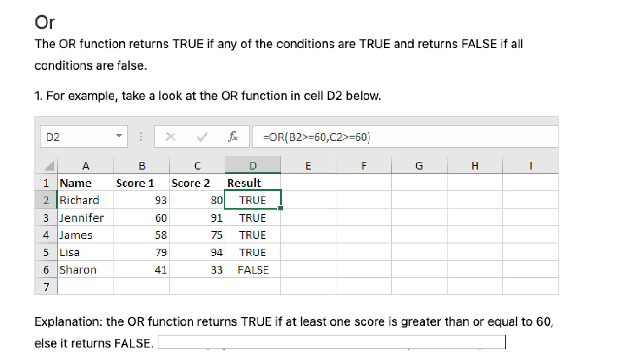This screenshot has height=362, width=644.
Task: Click James's Score 2 value 75
Action: [x=197, y=235]
